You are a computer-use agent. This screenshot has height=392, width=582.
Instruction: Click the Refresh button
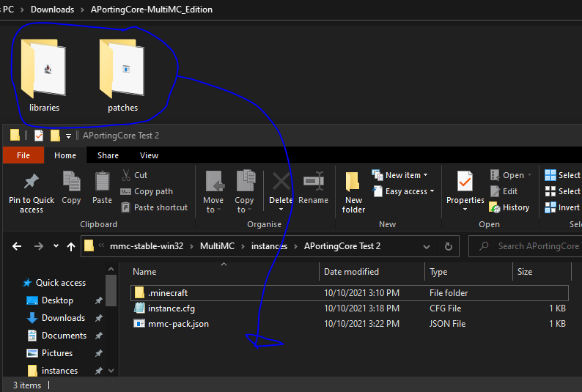pyautogui.click(x=449, y=247)
